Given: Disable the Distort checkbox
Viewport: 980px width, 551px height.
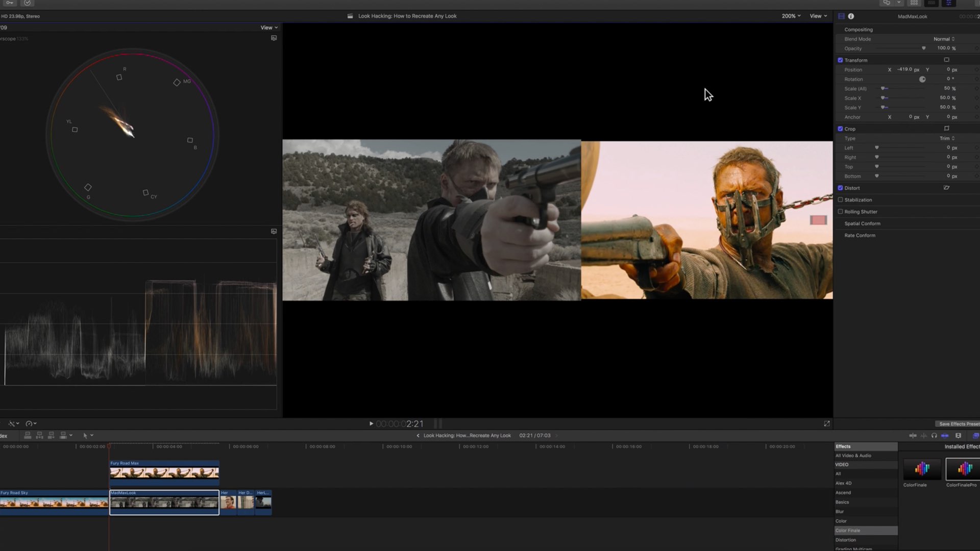Looking at the screenshot, I should click(x=840, y=188).
